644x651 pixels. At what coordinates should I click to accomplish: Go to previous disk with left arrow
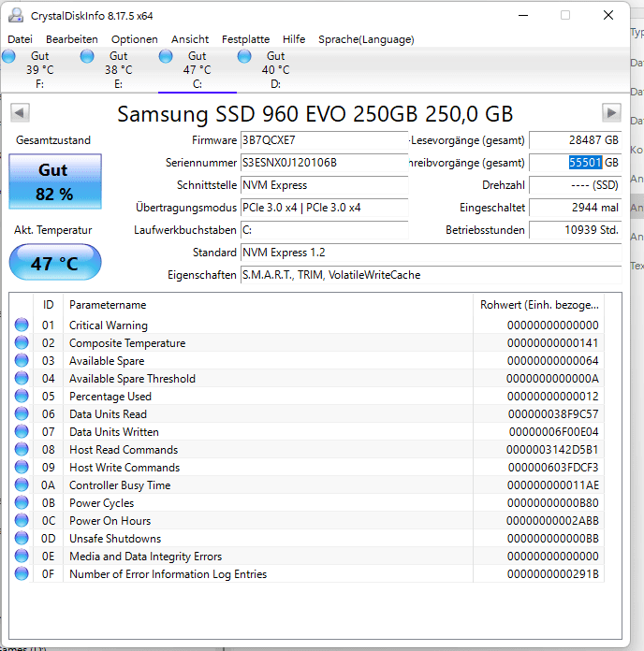point(20,112)
